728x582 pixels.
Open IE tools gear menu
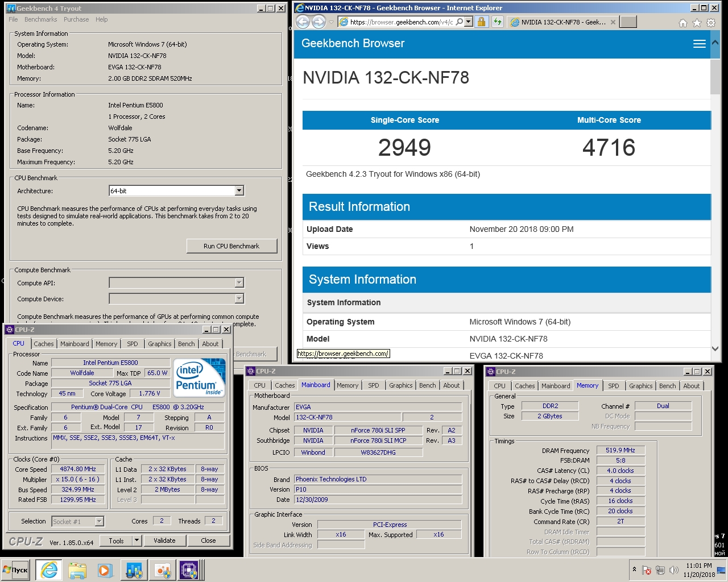711,23
